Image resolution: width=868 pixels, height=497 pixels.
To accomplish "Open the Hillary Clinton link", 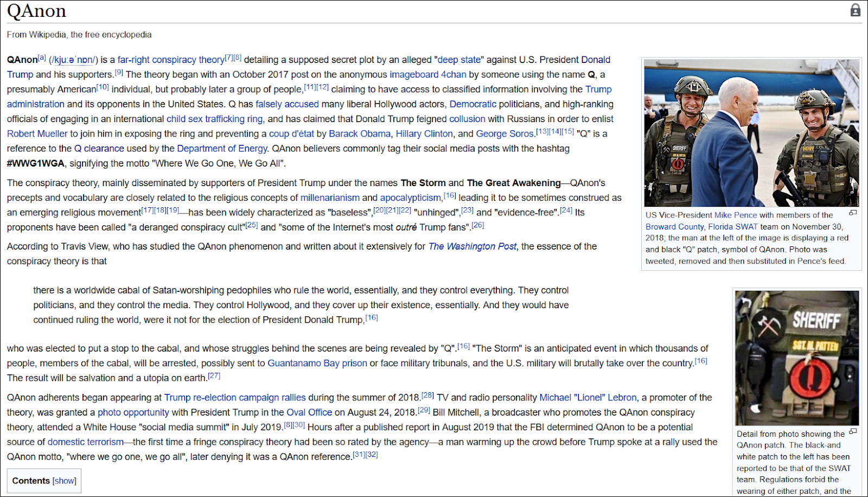I will (424, 133).
